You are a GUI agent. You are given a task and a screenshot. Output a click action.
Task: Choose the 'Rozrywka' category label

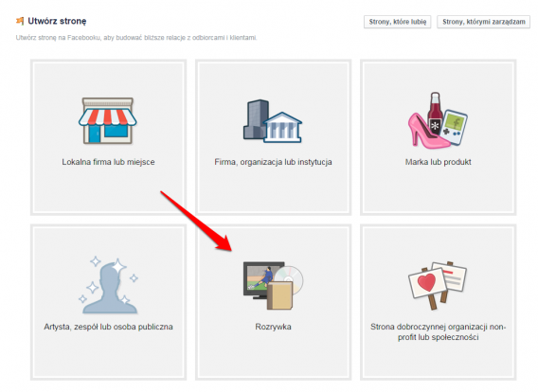coord(273,327)
